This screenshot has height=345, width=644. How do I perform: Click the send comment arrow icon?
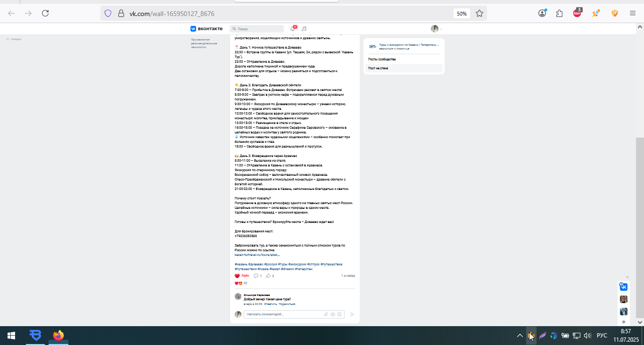tap(352, 314)
